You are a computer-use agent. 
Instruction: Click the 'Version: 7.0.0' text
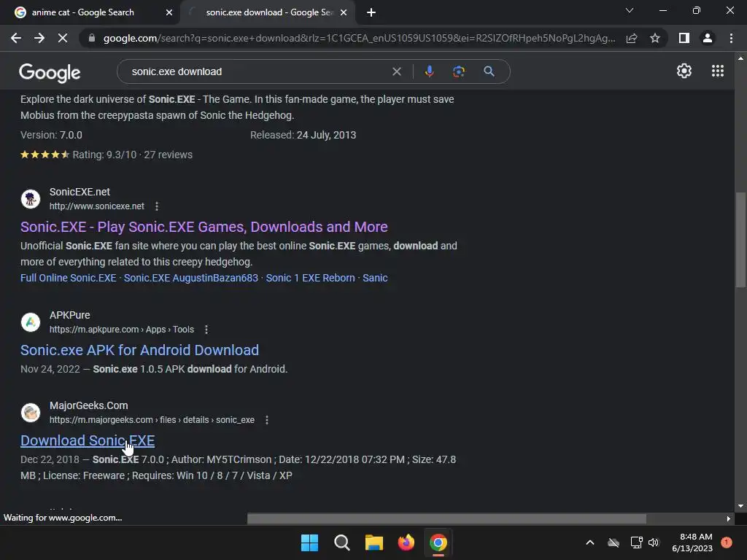(x=51, y=135)
